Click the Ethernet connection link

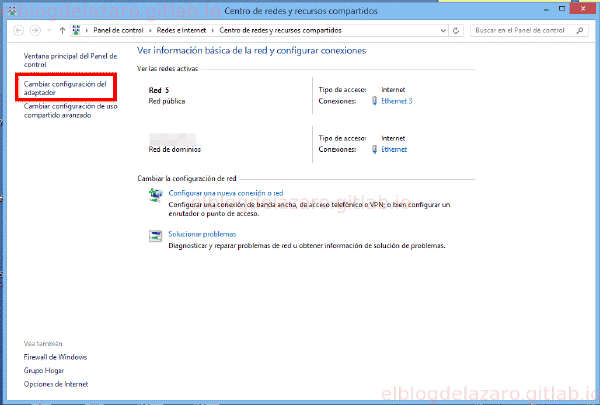pos(394,149)
